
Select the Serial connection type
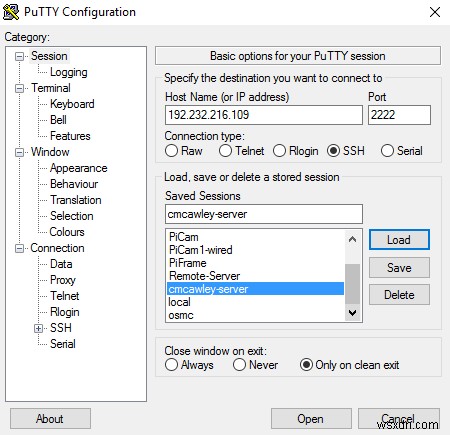[387, 151]
